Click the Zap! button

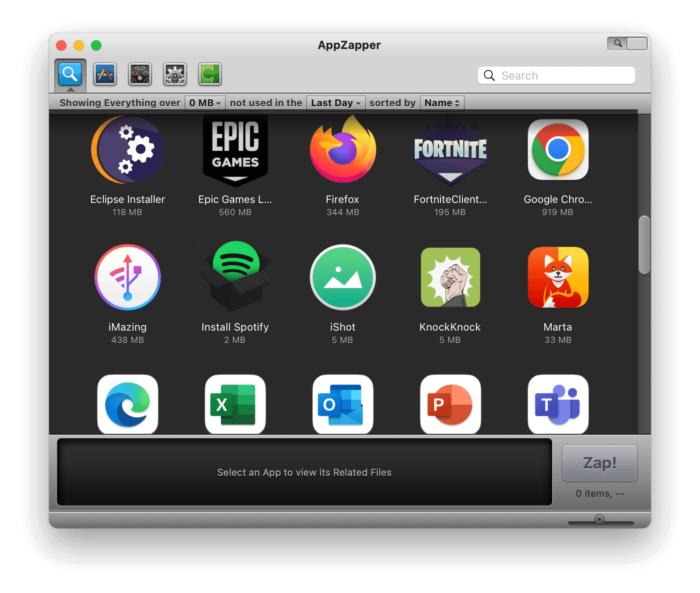pyautogui.click(x=600, y=463)
